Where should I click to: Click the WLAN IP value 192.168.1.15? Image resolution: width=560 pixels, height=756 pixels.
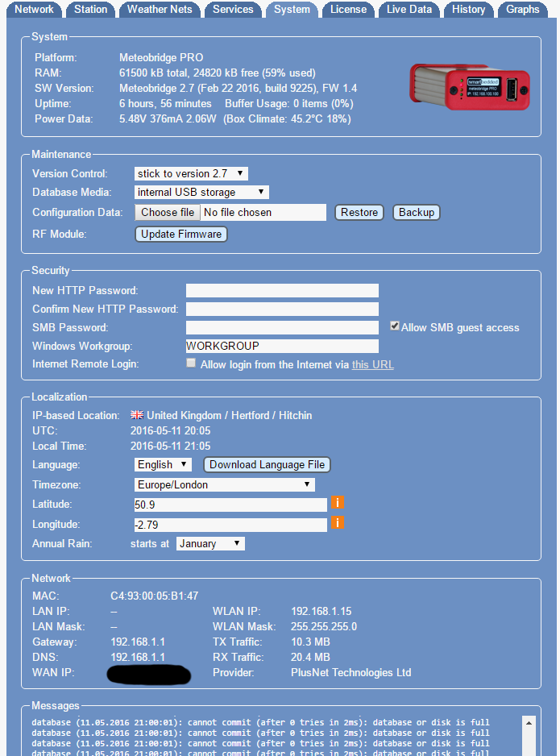[x=321, y=612]
